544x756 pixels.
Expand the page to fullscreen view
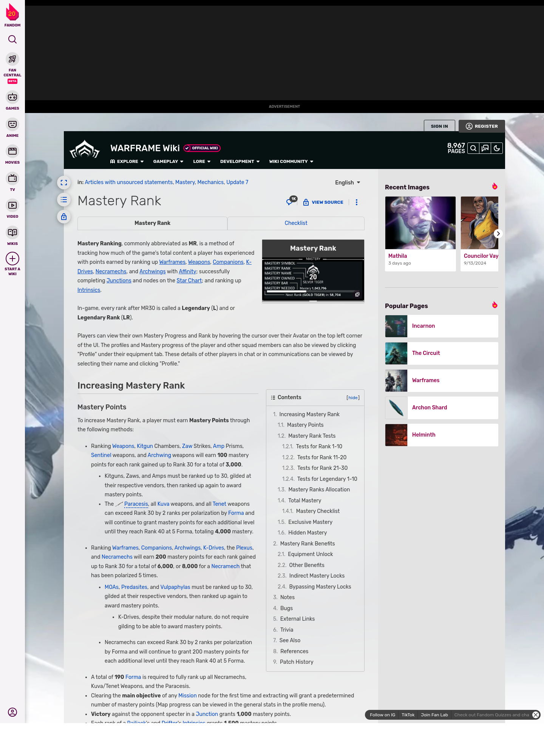point(64,183)
